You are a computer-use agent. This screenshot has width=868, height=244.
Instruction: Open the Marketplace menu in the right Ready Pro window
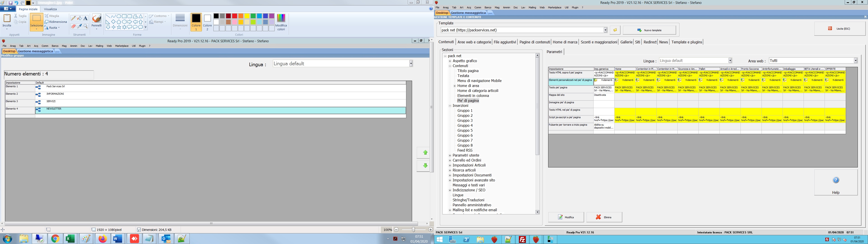tap(555, 7)
